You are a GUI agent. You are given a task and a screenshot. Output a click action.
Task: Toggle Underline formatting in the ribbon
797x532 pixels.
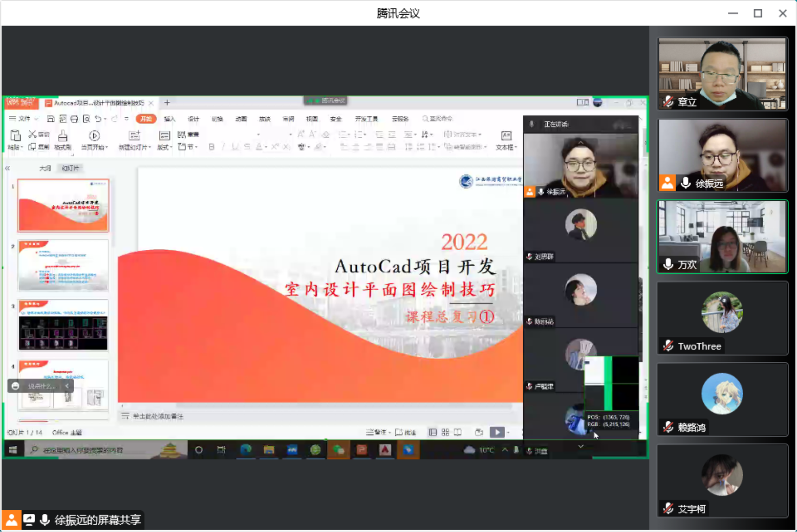[x=235, y=147]
